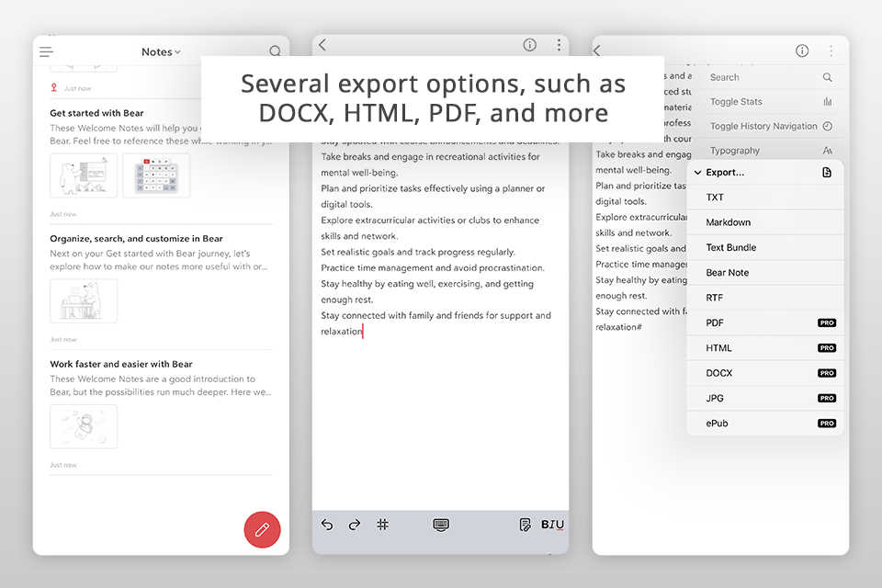The image size is (882, 588).
Task: Open note info in the right editor
Action: pyautogui.click(x=802, y=51)
